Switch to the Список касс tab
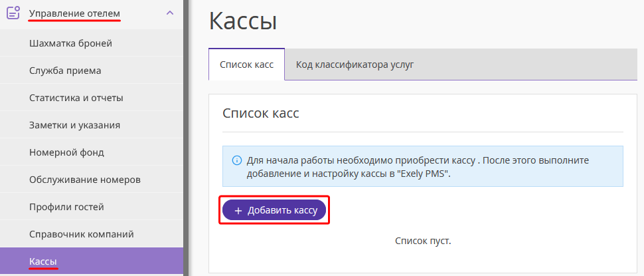 click(x=246, y=65)
